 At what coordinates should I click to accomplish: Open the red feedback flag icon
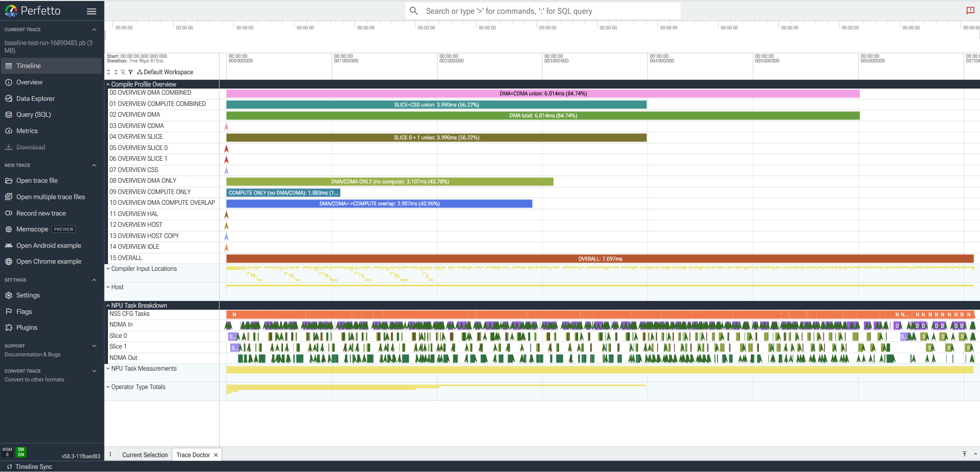[970, 11]
